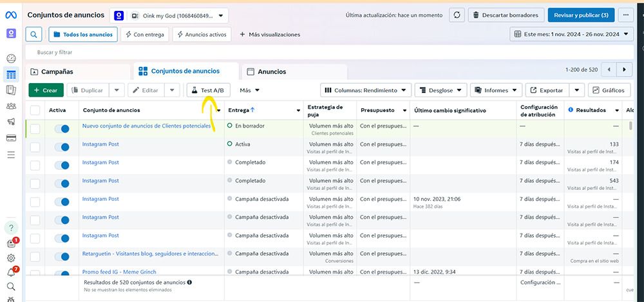Select the Anuncios activos view
The image size is (644, 302).
click(x=202, y=35)
